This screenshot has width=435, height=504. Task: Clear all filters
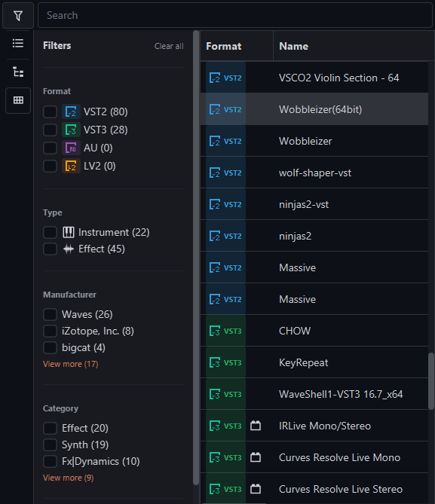pos(169,46)
